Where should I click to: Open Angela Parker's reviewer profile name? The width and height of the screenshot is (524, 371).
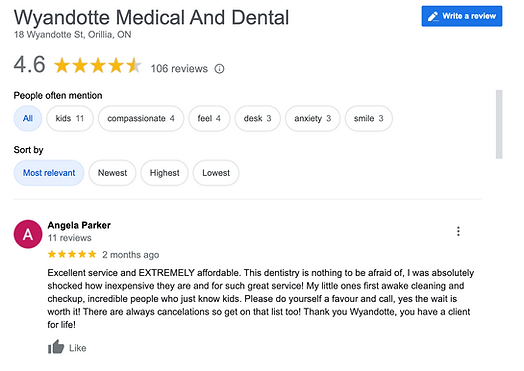[79, 225]
